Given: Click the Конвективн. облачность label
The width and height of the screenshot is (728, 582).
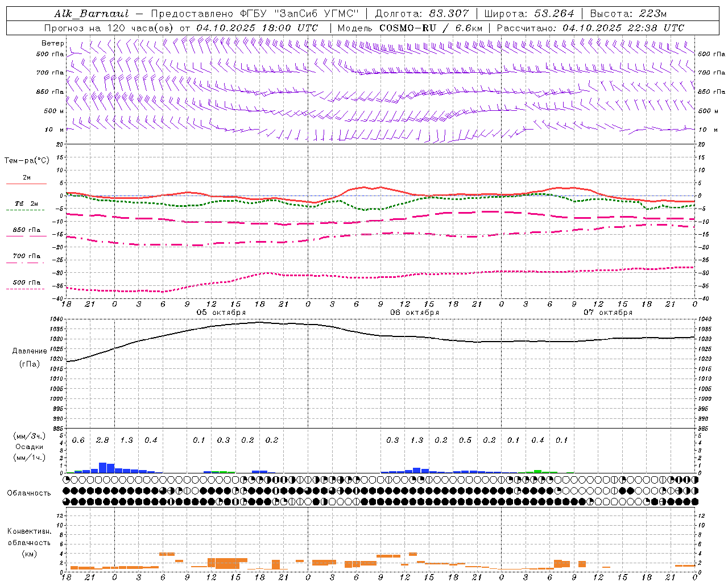Looking at the screenshot, I should tap(29, 537).
